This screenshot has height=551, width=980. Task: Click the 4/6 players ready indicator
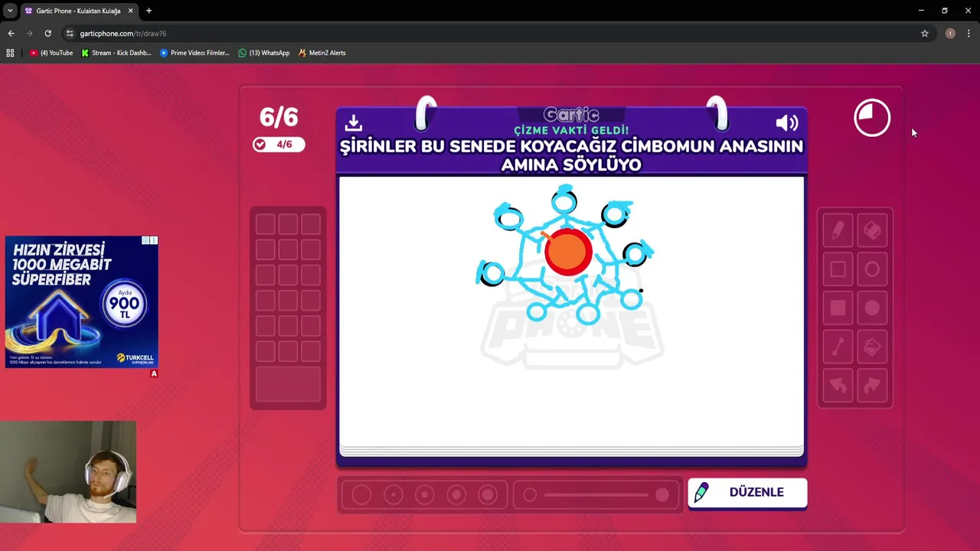click(279, 145)
